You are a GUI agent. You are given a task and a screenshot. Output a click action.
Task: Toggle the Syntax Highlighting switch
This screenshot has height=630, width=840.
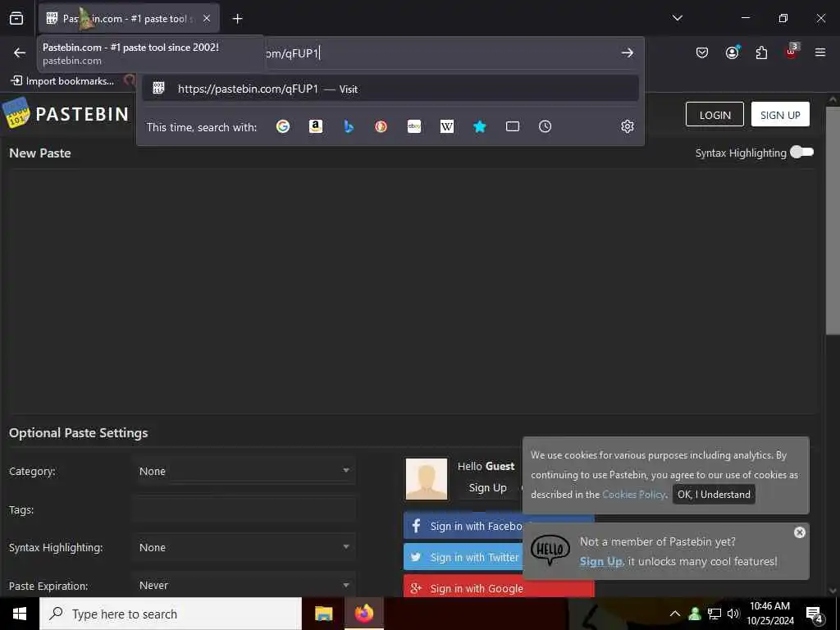coord(802,152)
